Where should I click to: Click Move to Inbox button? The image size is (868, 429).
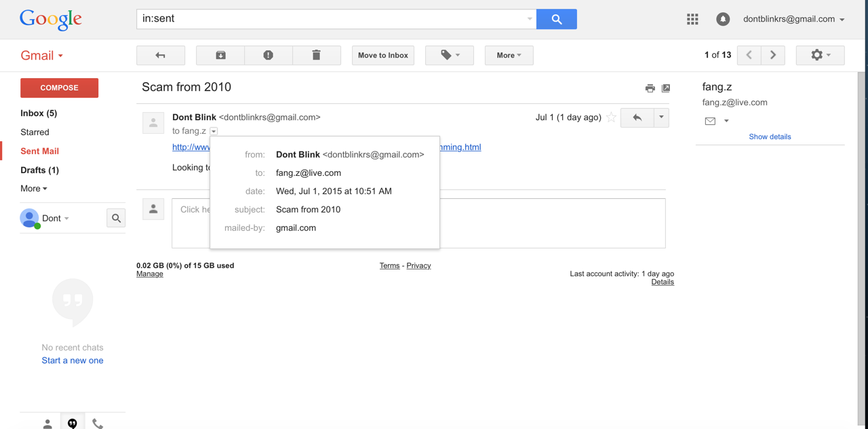(383, 55)
